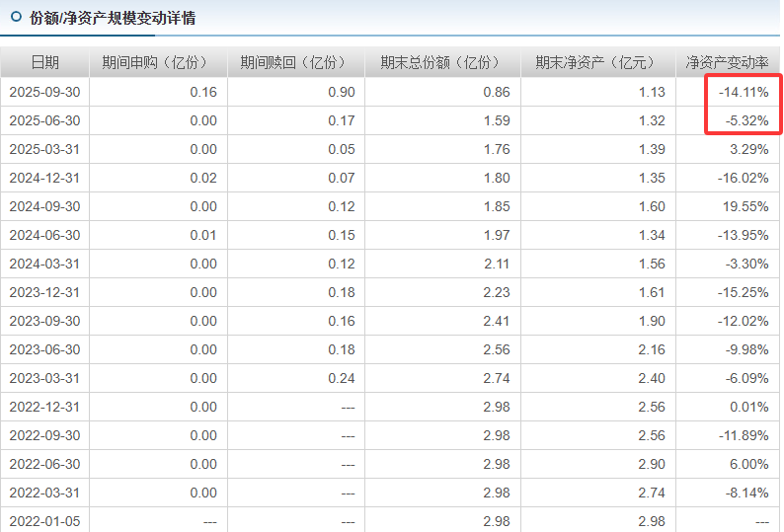Click total shares 0.86 in 2025-09-30 row

[497, 92]
